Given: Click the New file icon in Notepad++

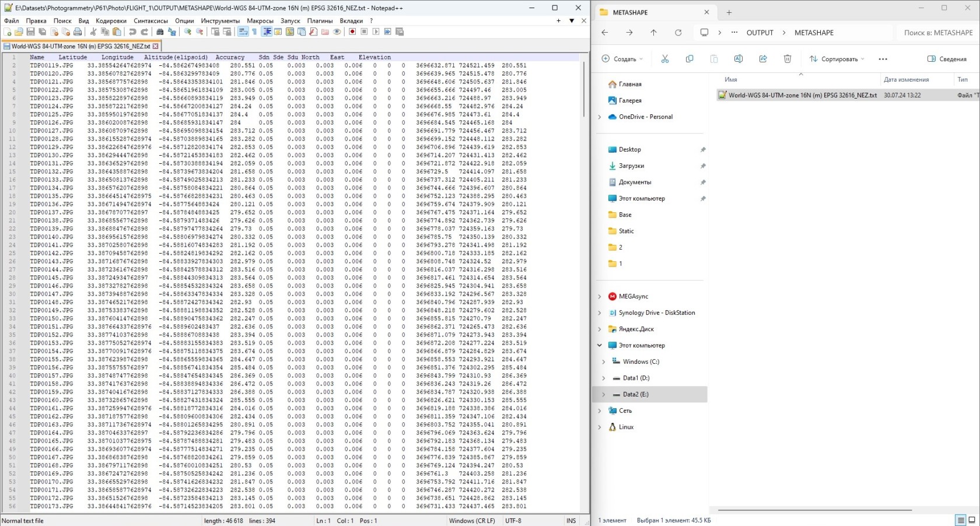Looking at the screenshot, I should pyautogui.click(x=8, y=31).
